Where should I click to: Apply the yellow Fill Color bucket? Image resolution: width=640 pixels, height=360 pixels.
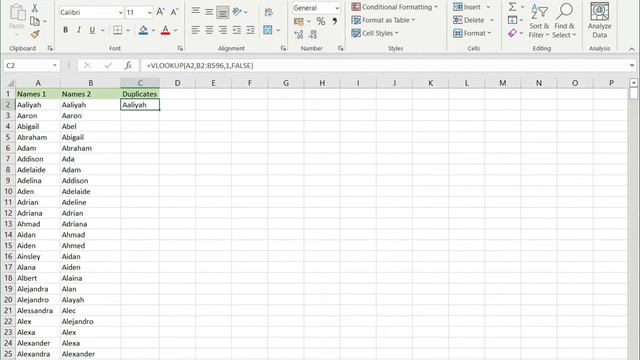[x=143, y=30]
